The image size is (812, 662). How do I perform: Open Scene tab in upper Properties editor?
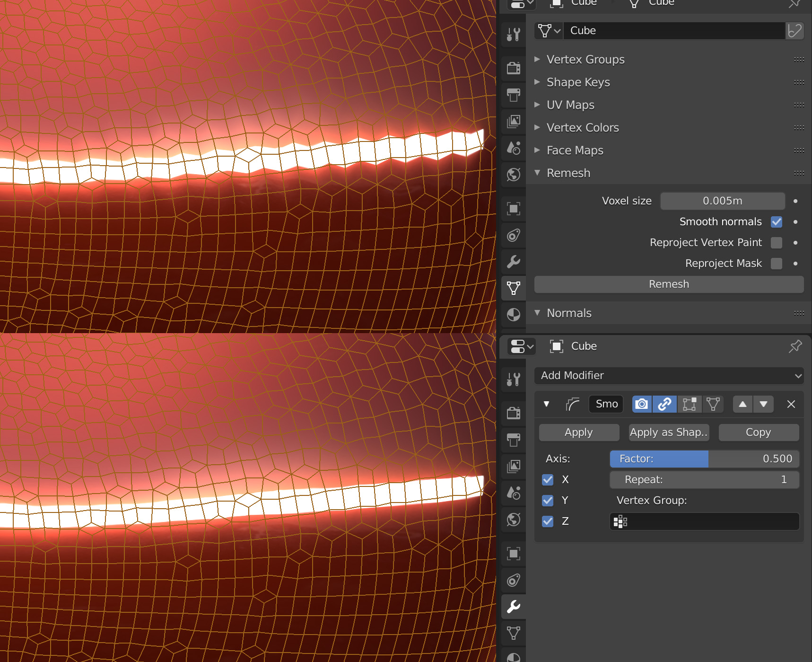[x=514, y=148]
